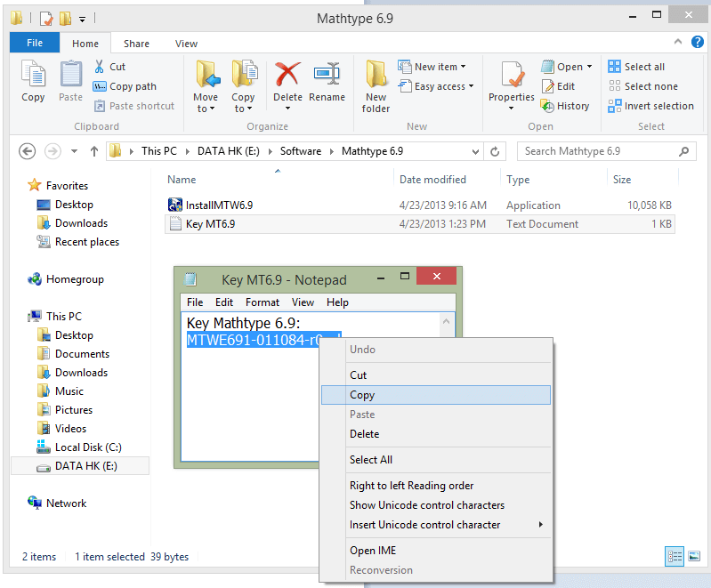Select the Home ribbon tab
This screenshot has width=711, height=588.
click(85, 44)
